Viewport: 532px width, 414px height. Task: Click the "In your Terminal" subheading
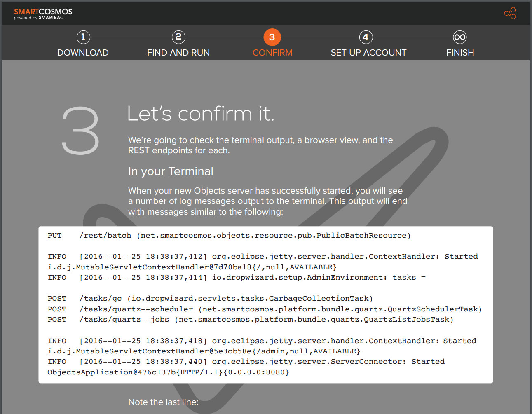[171, 171]
